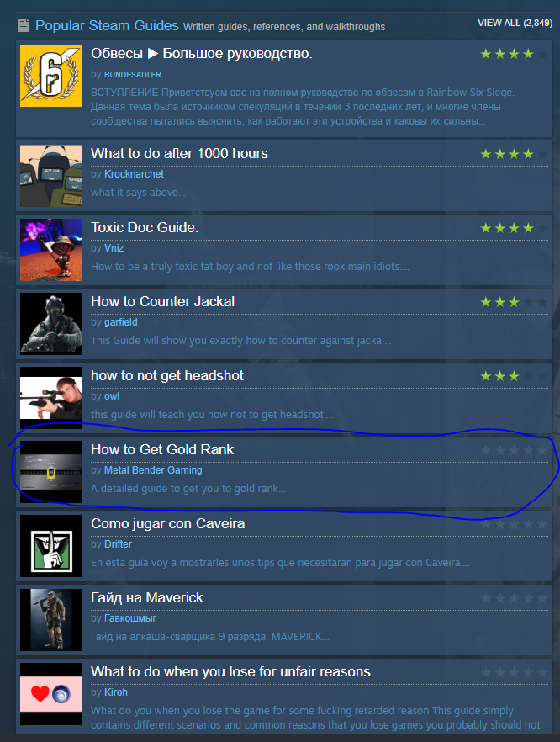Viewport: 560px width, 742px height.
Task: Open author BUNDESADLER's profile
Action: [133, 74]
